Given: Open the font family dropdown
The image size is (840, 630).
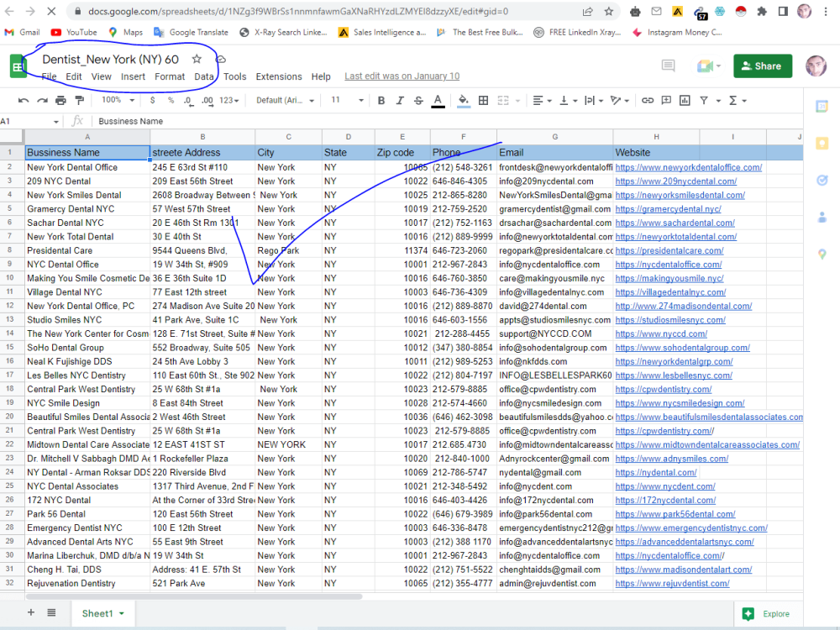Looking at the screenshot, I should [285, 100].
